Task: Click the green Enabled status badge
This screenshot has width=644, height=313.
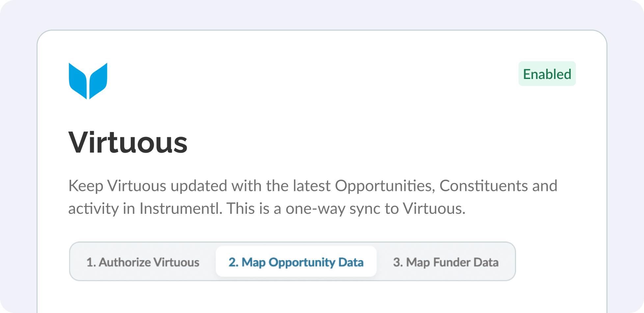Action: coord(547,74)
